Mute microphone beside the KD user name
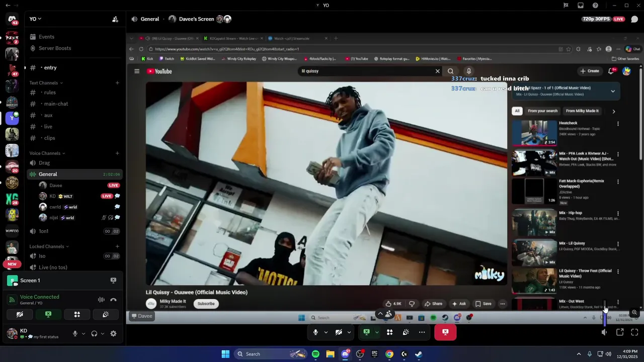The image size is (644, 362). tap(75, 333)
